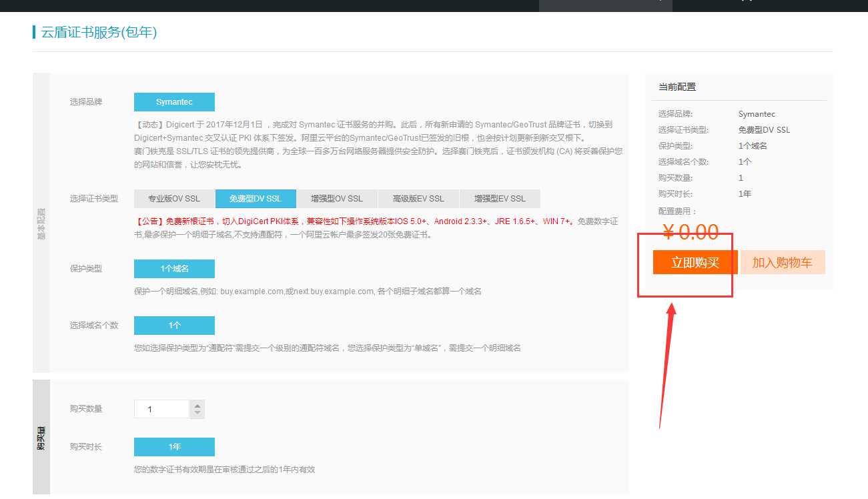This screenshot has width=868, height=499.
Task: Choose 增强型EV SSL certificate type
Action: click(x=500, y=199)
